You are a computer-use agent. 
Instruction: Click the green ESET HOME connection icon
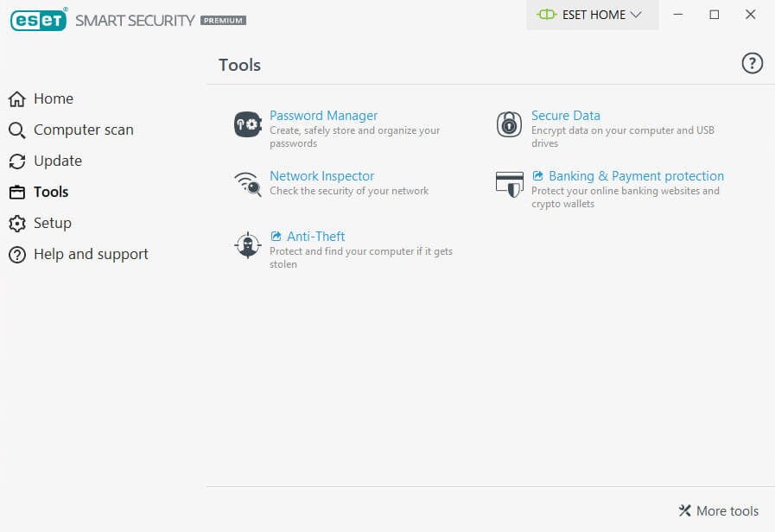tap(547, 15)
